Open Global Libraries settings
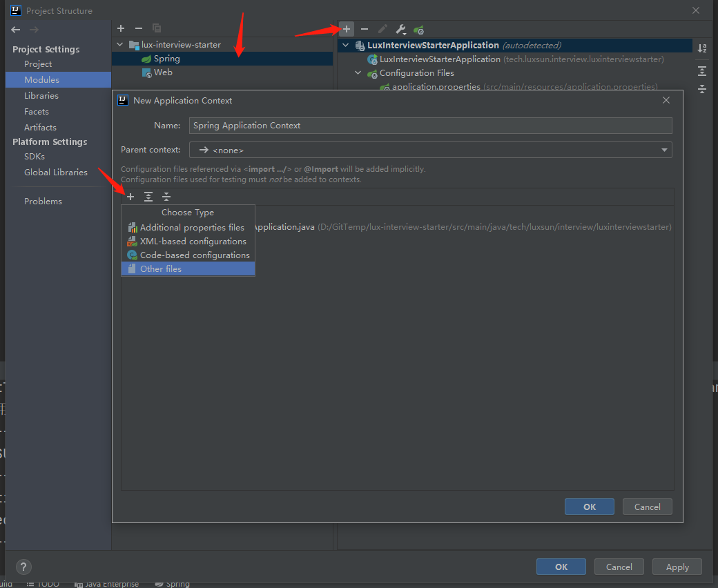This screenshot has width=718, height=588. [x=55, y=172]
